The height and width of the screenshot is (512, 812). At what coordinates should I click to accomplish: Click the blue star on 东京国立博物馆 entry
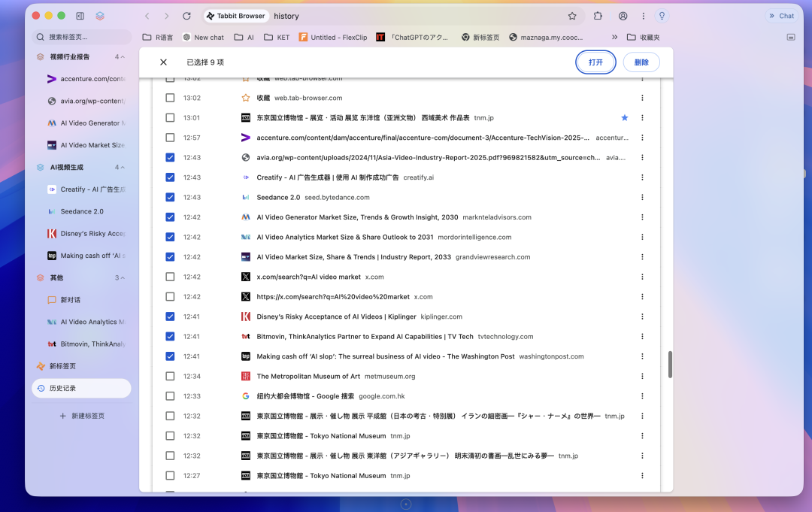click(x=625, y=117)
